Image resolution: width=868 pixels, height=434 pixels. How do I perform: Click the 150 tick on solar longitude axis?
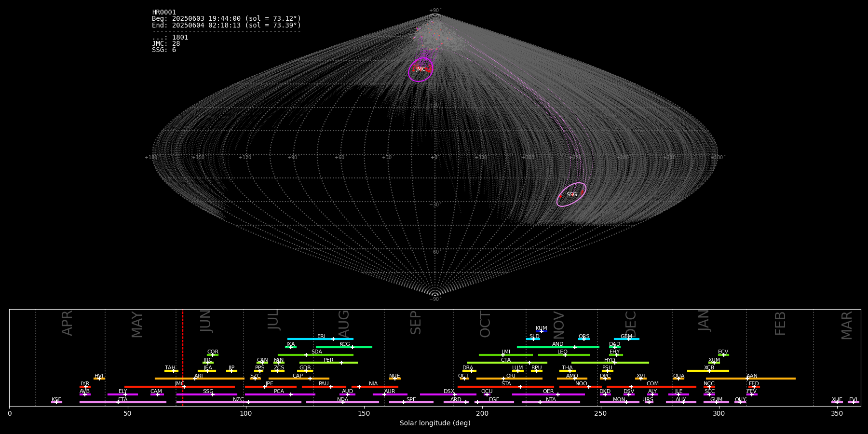coord(364,413)
